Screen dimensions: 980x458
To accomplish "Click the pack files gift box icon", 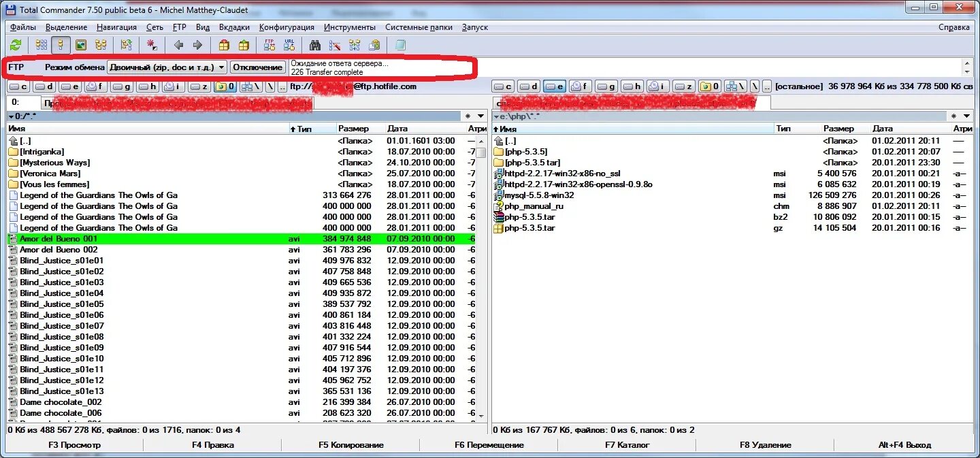I will pos(224,45).
